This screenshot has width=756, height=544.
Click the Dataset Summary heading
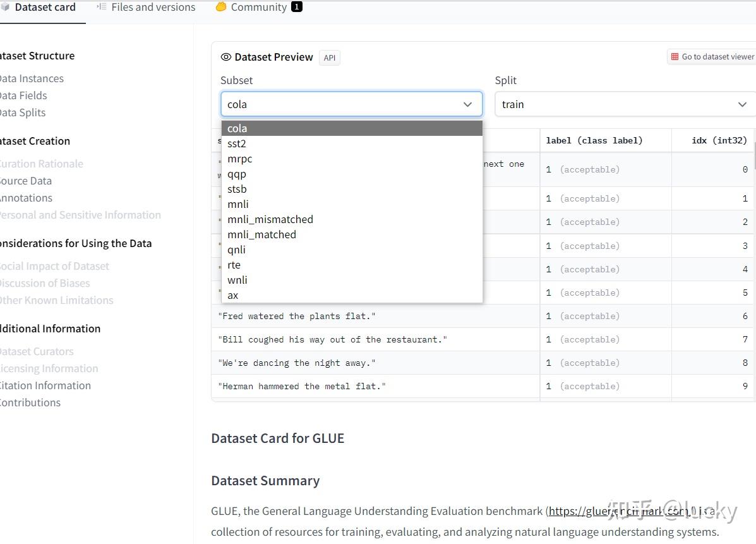(265, 481)
